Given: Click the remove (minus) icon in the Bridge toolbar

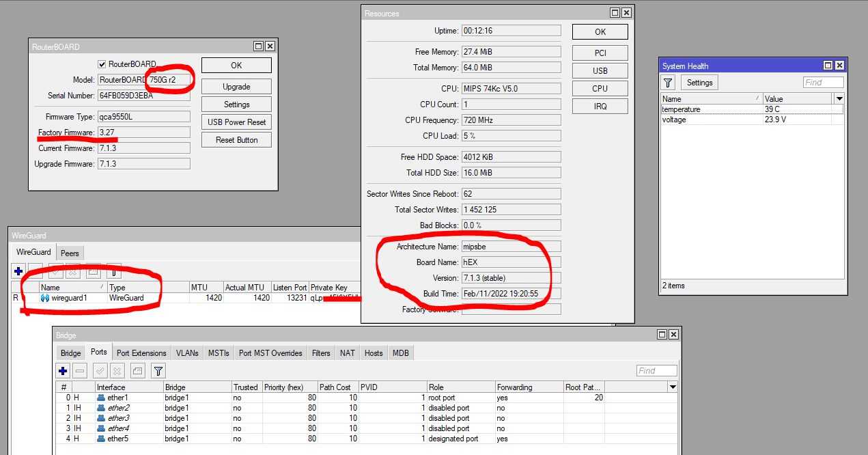Looking at the screenshot, I should [x=81, y=371].
